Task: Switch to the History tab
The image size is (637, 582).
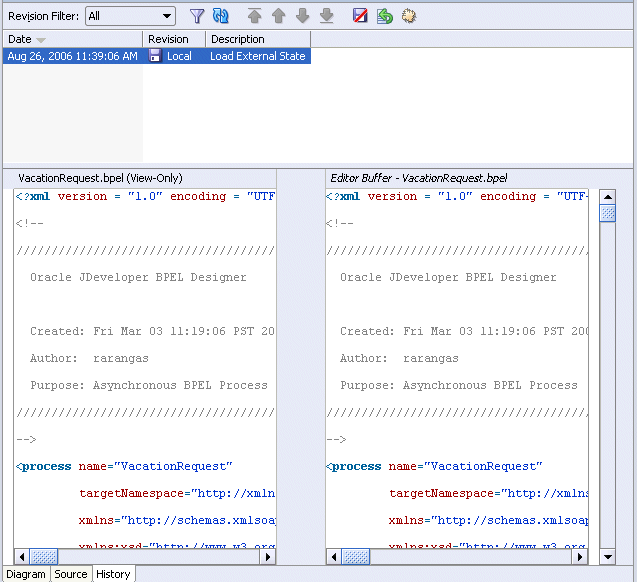Action: [x=113, y=574]
